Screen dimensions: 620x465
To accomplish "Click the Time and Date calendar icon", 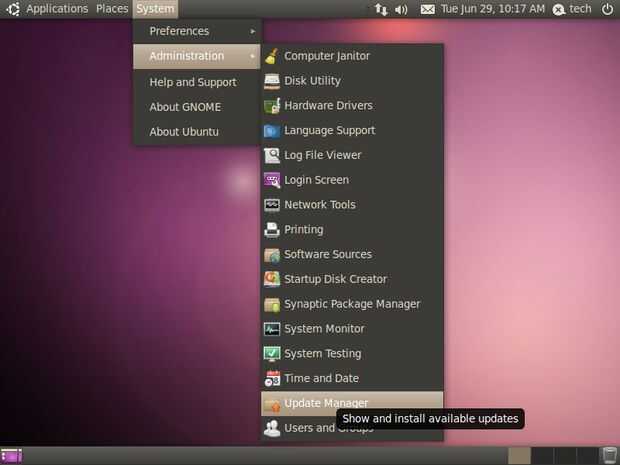I will click(272, 379).
